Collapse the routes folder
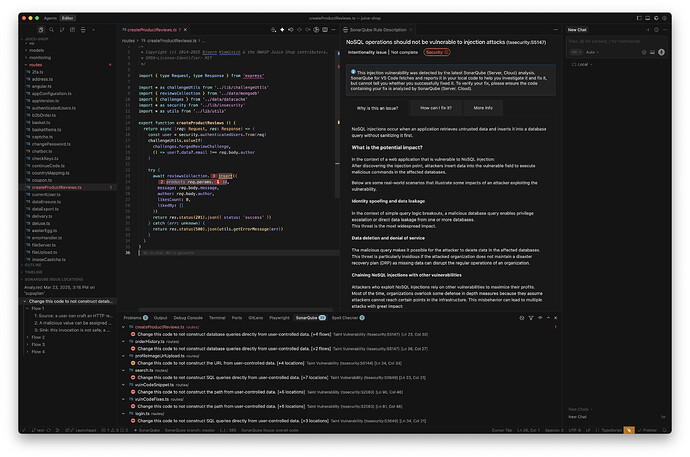 pos(66,65)
